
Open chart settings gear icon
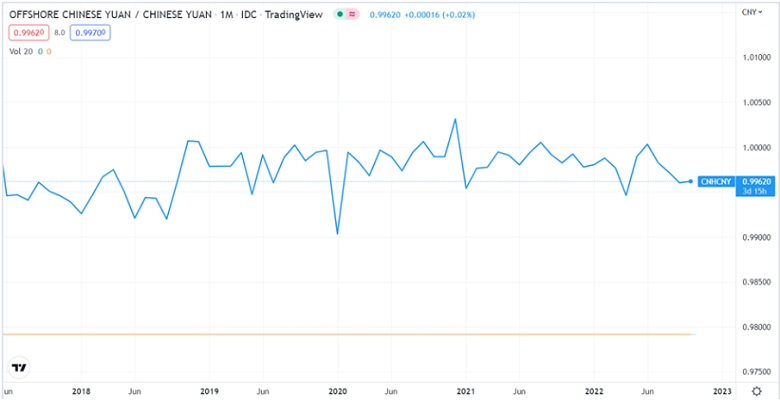(757, 391)
